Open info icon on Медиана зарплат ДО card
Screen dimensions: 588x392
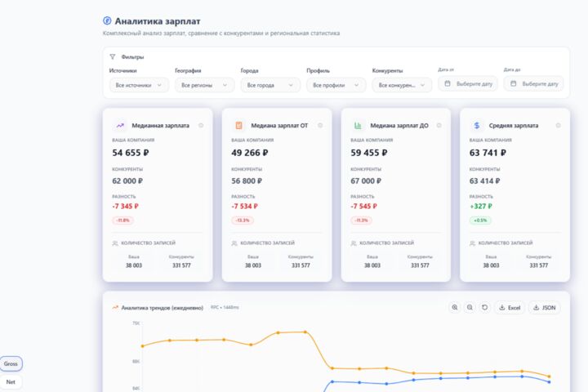[x=439, y=125]
